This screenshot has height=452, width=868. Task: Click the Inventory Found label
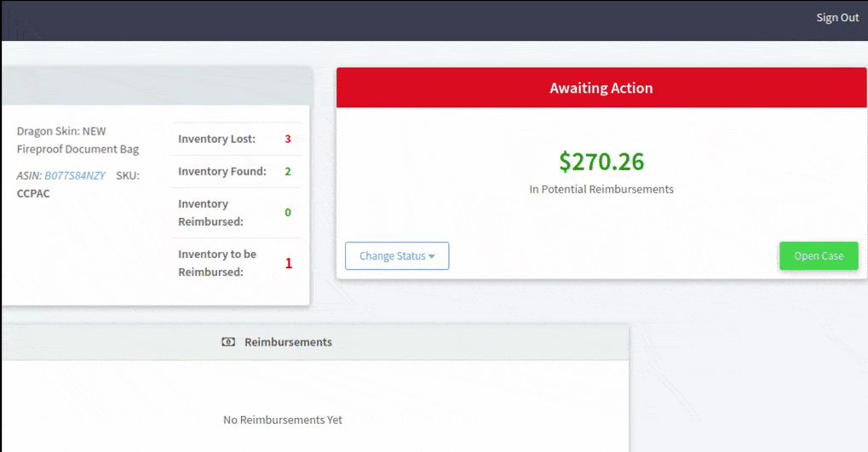tap(222, 171)
